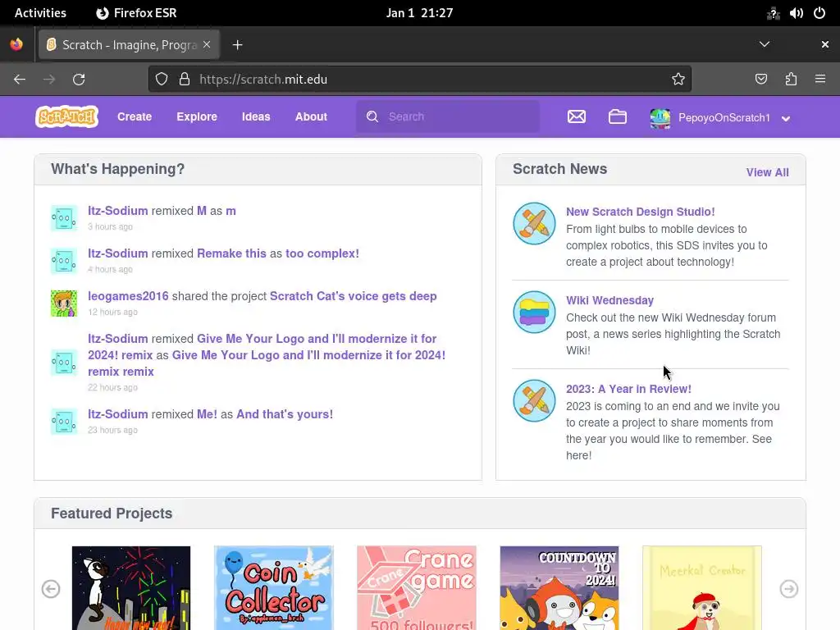840x630 pixels.
Task: Bookmark this page with star icon
Action: [678, 80]
